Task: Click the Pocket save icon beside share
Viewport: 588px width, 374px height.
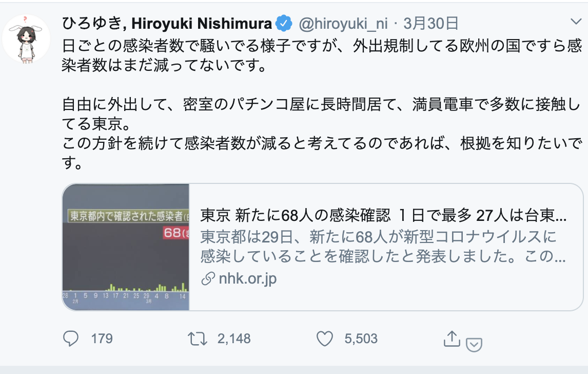Action: tap(474, 344)
